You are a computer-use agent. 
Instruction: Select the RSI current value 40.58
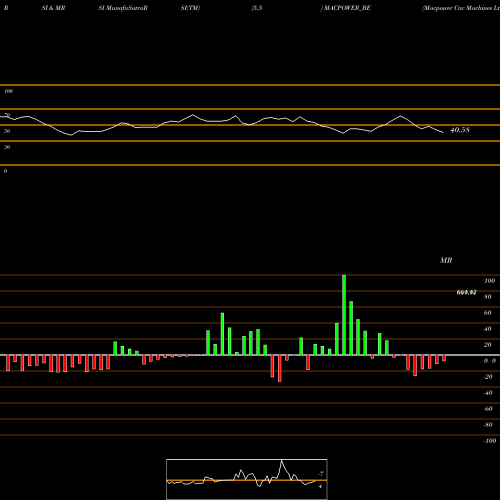(x=460, y=130)
